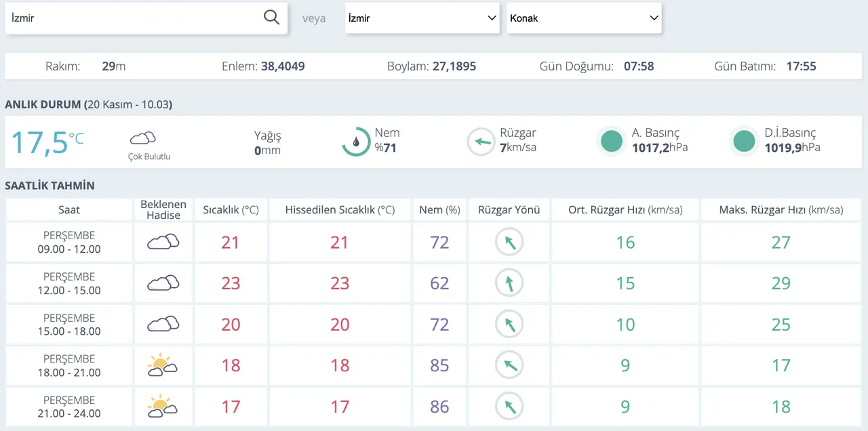Click the humidity droplet gauge icon
Viewport: 868px width, 431px height.
[355, 142]
